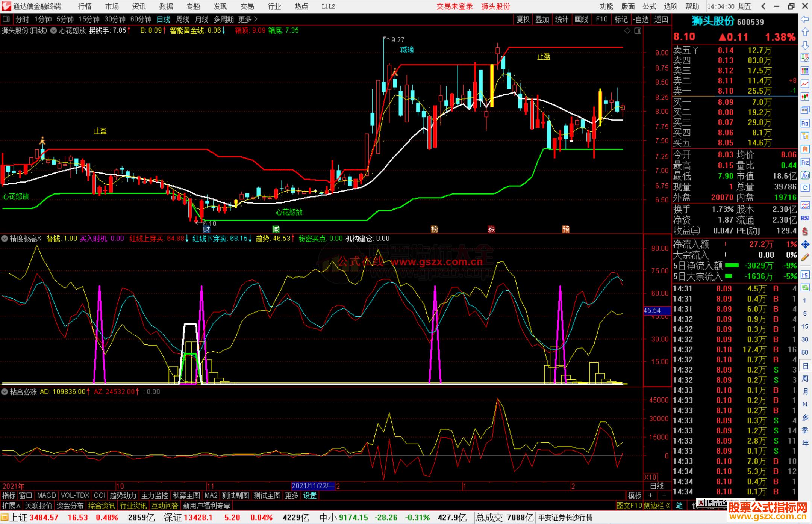Open 更多 indicator tabs at bottom

pyautogui.click(x=291, y=495)
